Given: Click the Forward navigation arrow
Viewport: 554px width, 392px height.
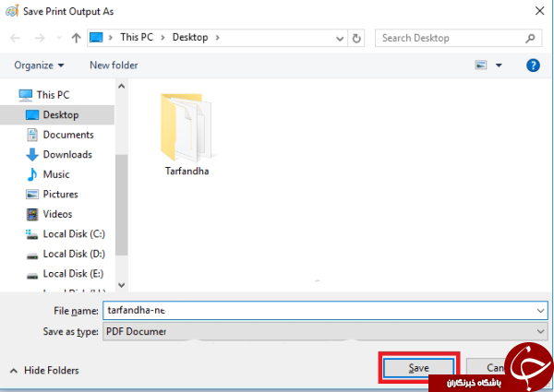Looking at the screenshot, I should (40, 38).
